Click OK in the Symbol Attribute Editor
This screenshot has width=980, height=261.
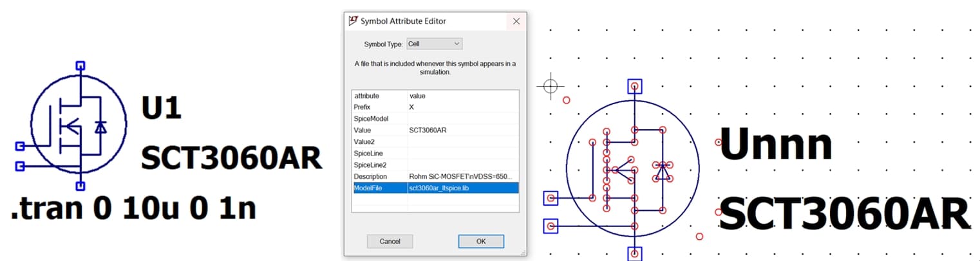point(481,241)
